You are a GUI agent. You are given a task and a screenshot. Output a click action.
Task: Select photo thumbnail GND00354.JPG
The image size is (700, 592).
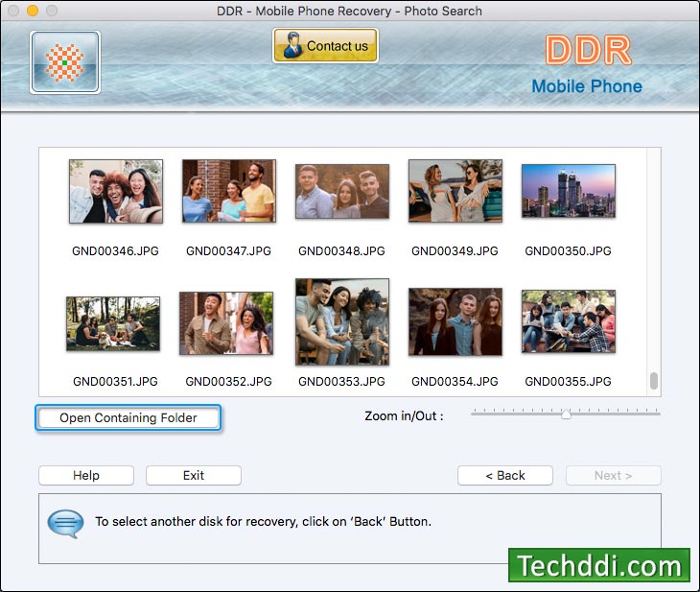click(455, 321)
